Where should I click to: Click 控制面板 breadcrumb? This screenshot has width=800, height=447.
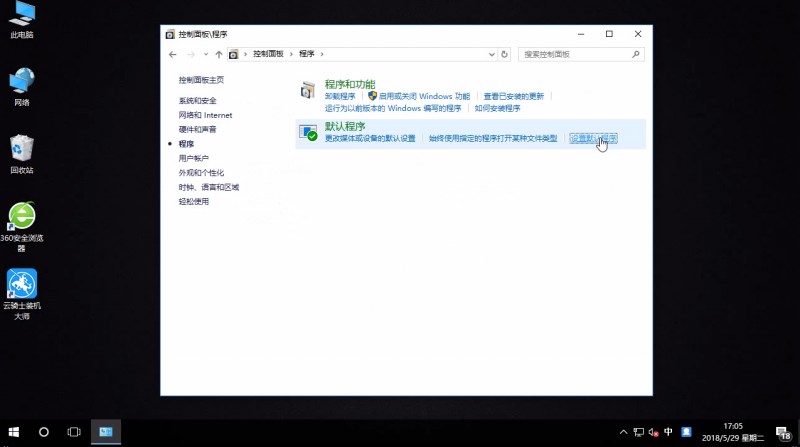(x=268, y=54)
